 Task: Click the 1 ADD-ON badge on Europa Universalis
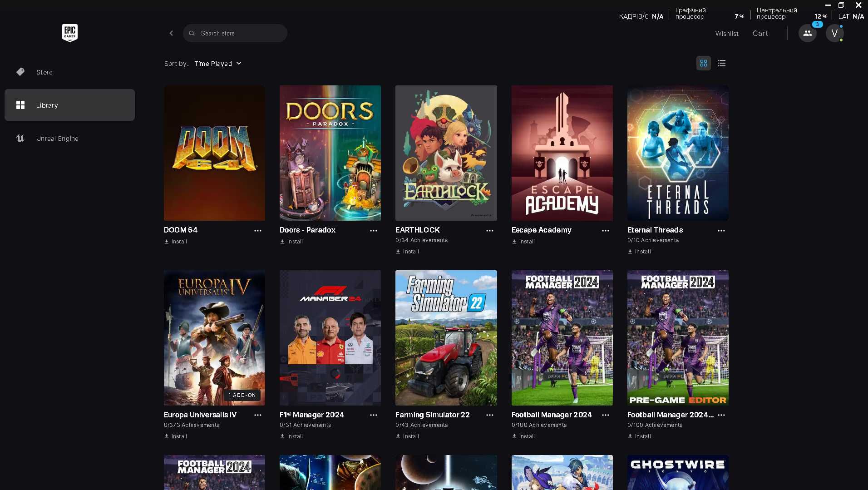point(242,396)
